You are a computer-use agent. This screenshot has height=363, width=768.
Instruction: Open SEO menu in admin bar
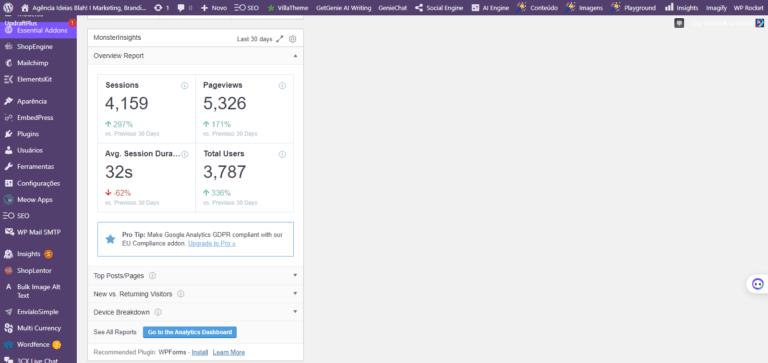[246, 8]
